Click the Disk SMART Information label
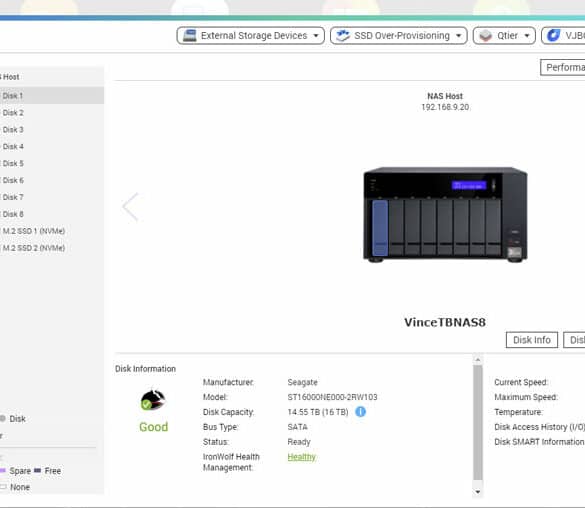 click(x=539, y=442)
